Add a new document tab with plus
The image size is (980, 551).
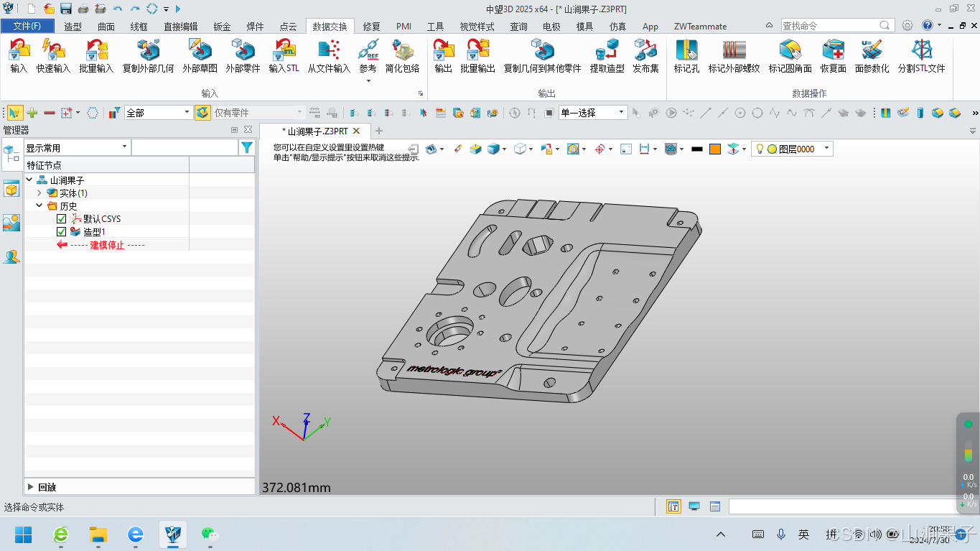point(379,131)
